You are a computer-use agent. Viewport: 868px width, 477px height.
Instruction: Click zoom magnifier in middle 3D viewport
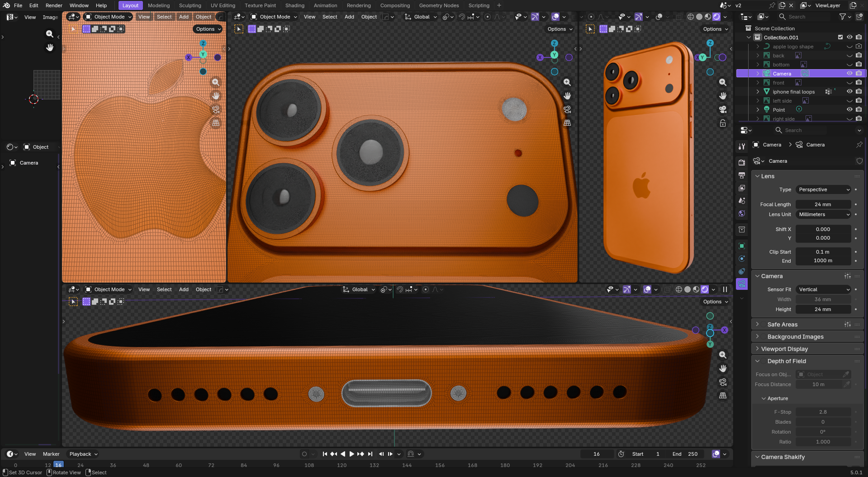567,82
